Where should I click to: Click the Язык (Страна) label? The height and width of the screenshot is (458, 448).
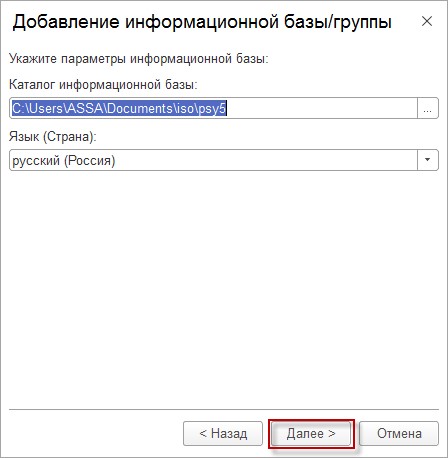click(53, 136)
